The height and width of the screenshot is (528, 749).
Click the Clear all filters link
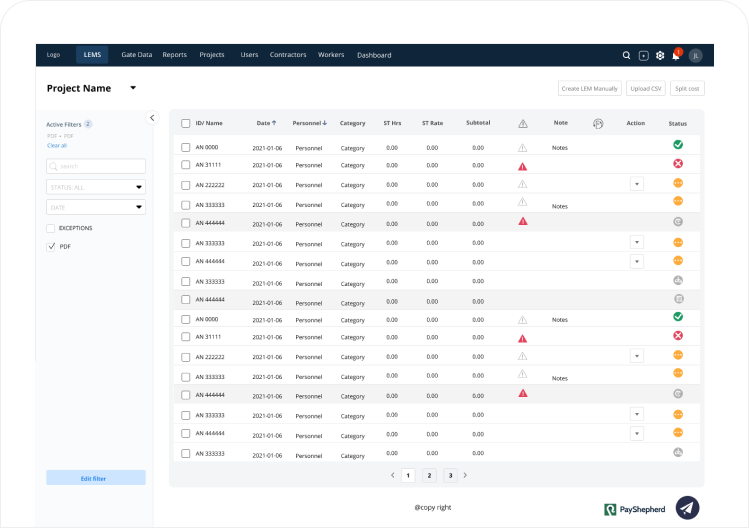click(x=57, y=145)
